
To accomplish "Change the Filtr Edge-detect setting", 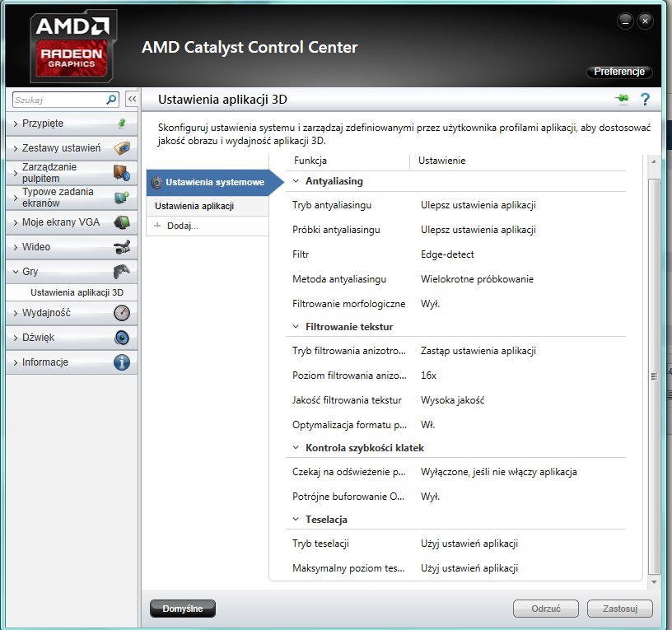I will click(x=447, y=254).
